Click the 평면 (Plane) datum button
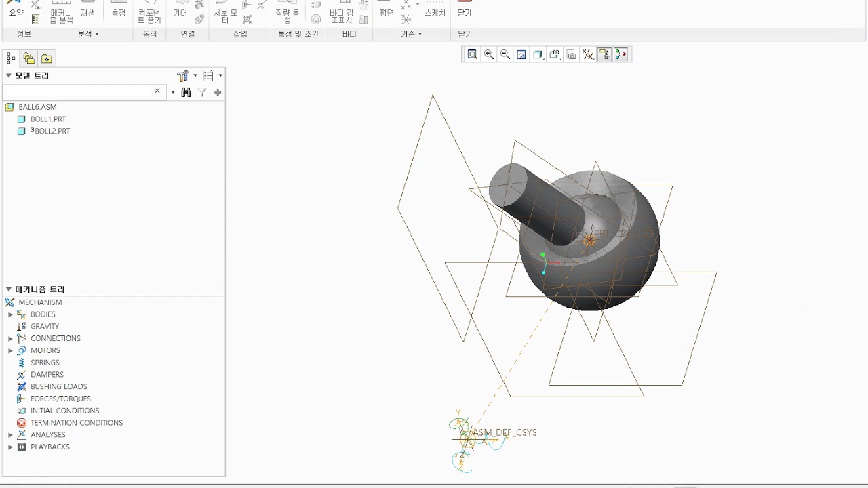The width and height of the screenshot is (868, 488). point(387,10)
